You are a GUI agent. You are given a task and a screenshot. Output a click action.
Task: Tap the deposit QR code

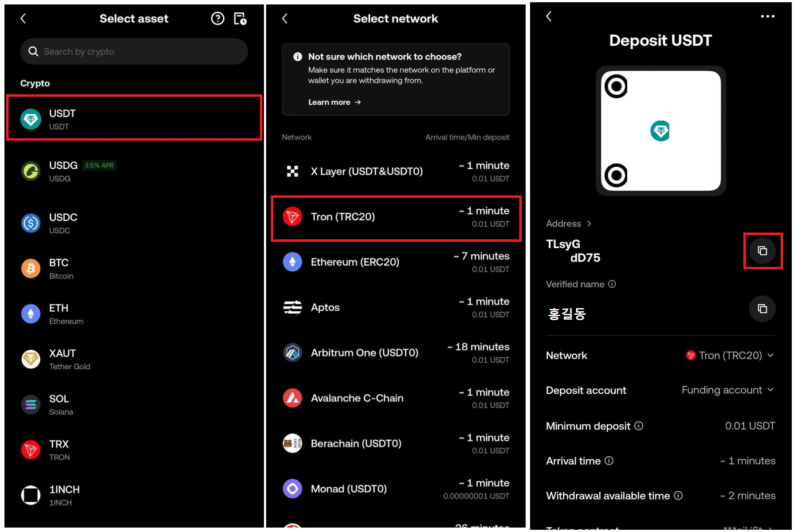click(660, 131)
